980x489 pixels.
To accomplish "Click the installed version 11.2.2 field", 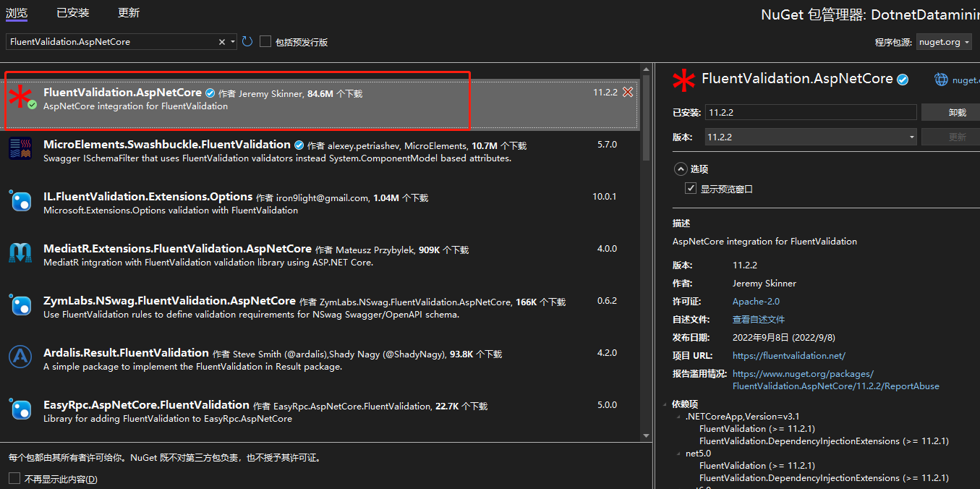I will 812,112.
